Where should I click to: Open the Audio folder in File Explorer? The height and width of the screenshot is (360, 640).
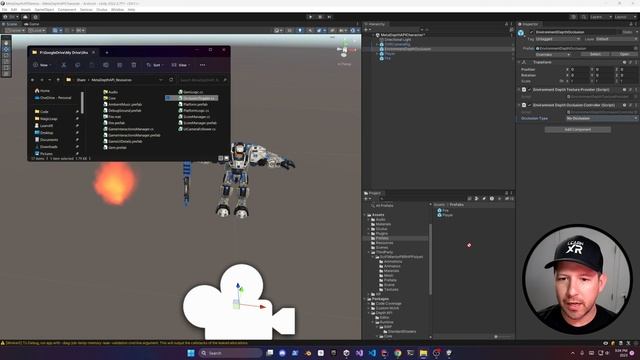click(110, 92)
